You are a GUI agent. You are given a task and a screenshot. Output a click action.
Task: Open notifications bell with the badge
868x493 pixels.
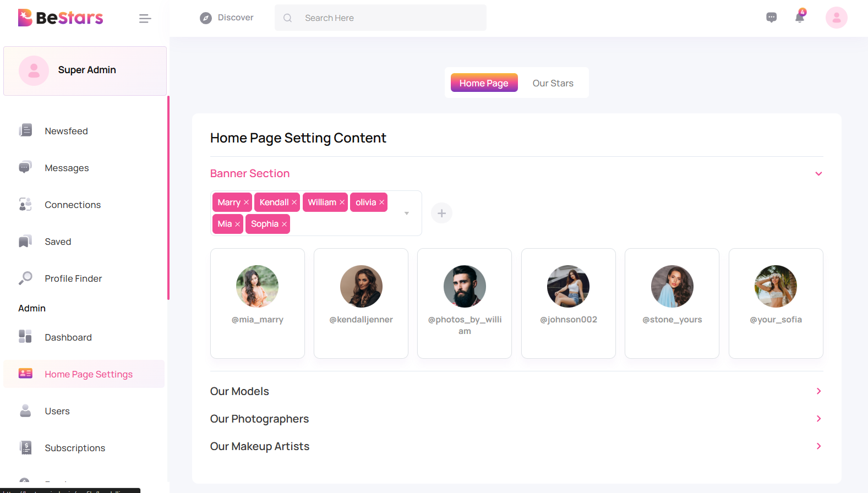pos(799,17)
